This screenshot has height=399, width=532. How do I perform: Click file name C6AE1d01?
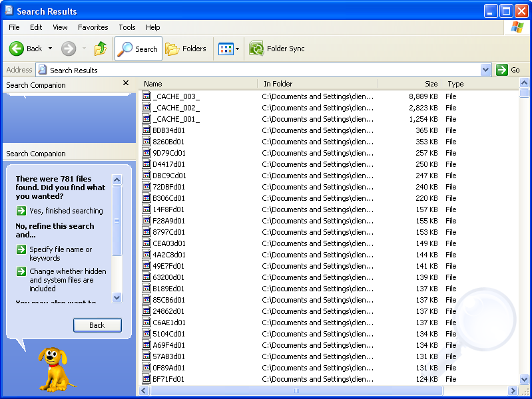pos(169,323)
